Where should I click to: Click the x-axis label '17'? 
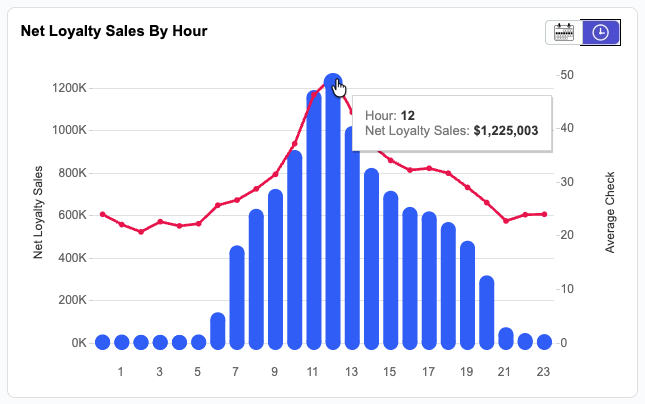[x=428, y=372]
